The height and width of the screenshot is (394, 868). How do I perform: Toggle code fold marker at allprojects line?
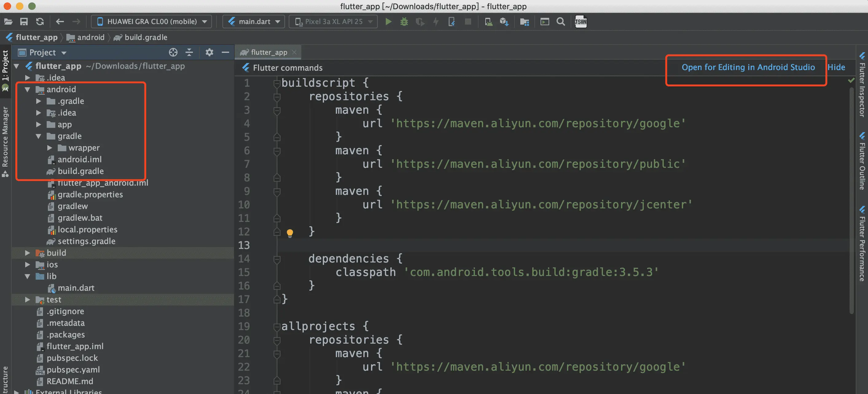click(x=277, y=326)
